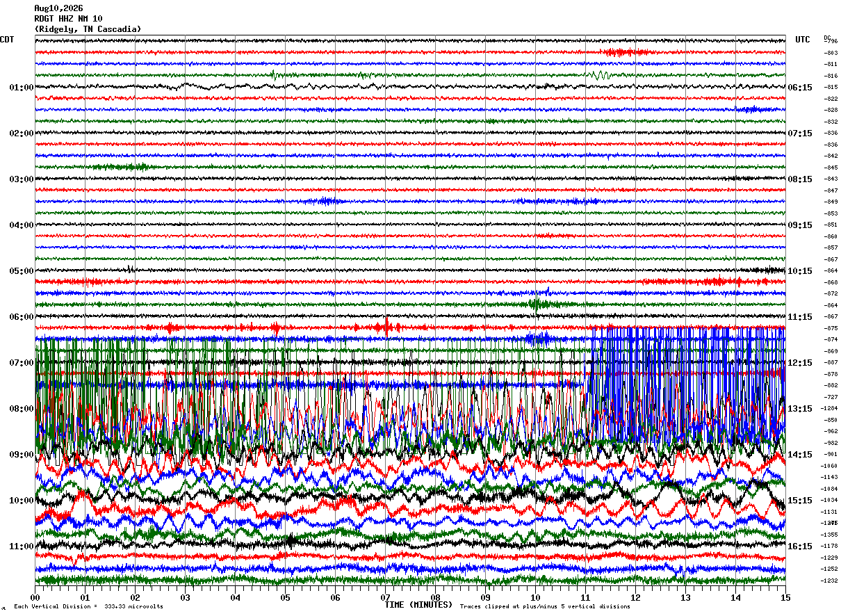Select the 01:00 CDT time label
The height and width of the screenshot is (616, 841).
(x=22, y=88)
